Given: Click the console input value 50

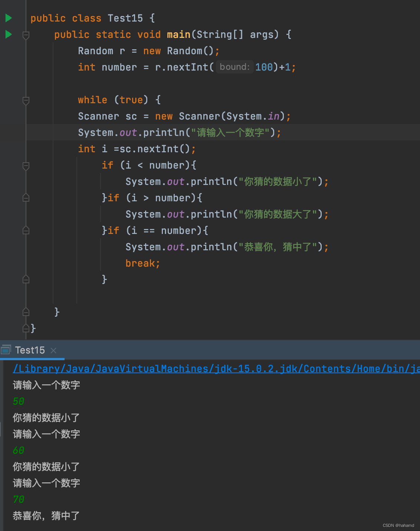Looking at the screenshot, I should 19,401.
